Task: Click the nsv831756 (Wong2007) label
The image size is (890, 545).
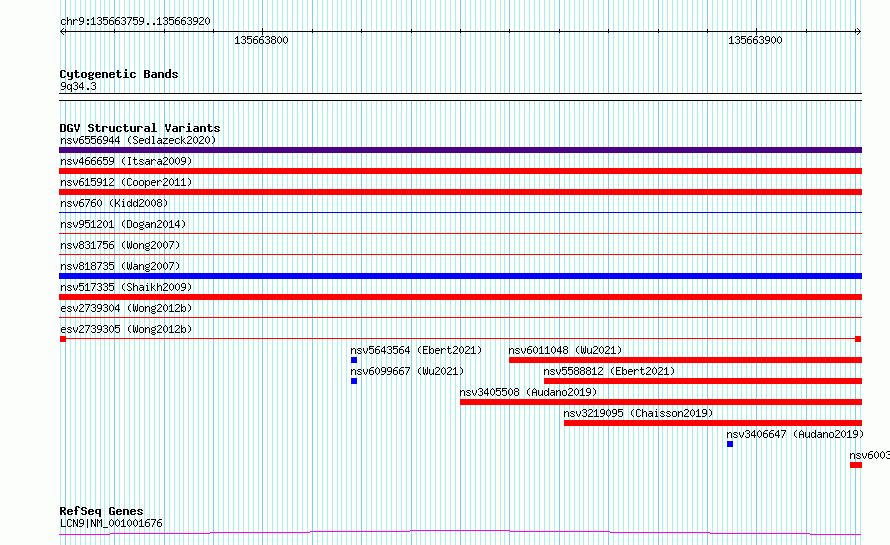Action: (120, 245)
